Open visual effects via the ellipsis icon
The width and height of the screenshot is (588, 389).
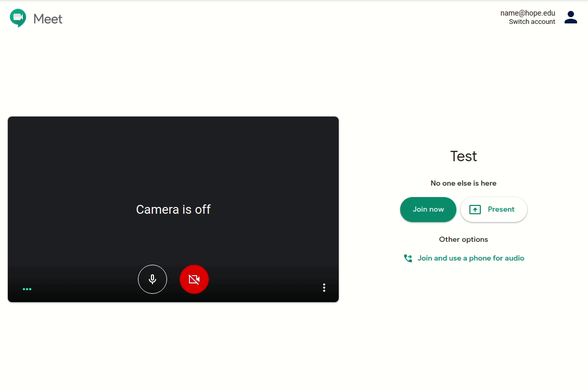click(27, 289)
